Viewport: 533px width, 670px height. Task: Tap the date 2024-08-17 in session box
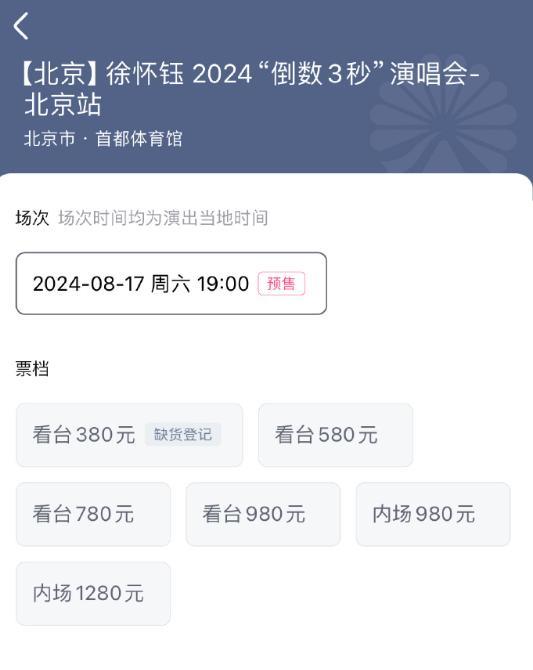(x=88, y=284)
